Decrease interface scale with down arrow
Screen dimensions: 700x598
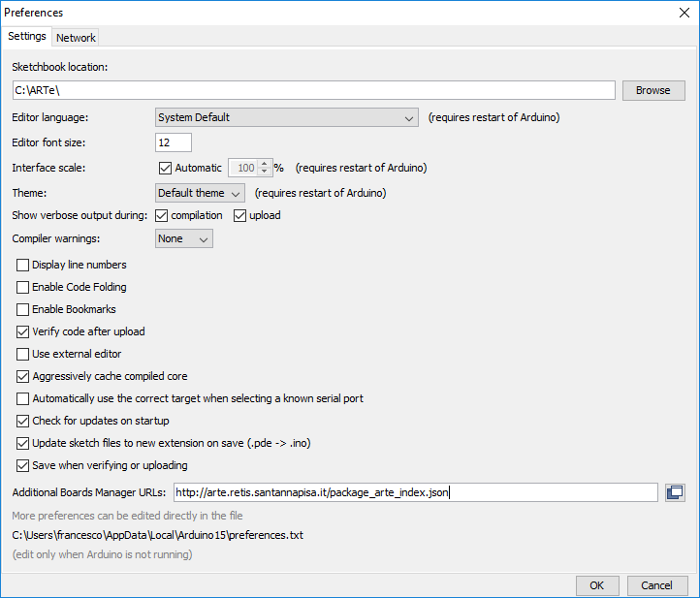(265, 172)
